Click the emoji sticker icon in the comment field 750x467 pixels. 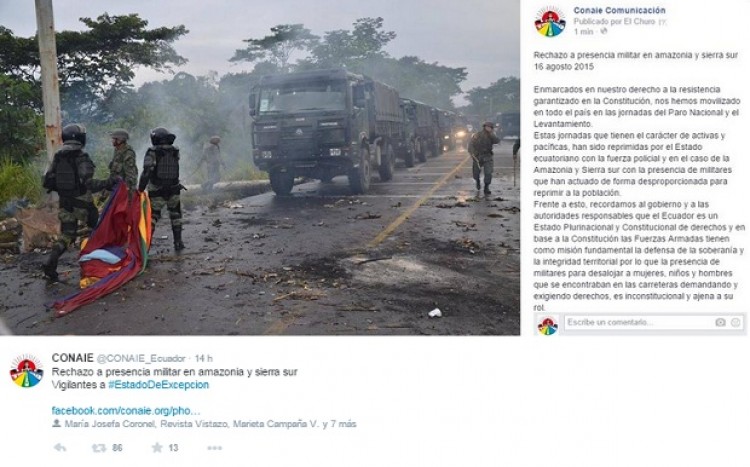click(x=736, y=322)
